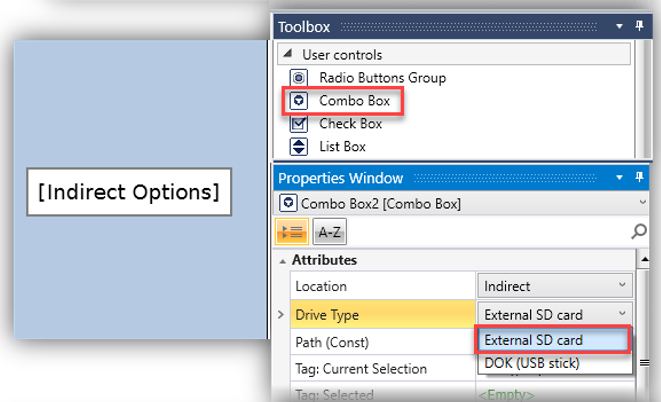Select the Radio Buttons Group control icon
661x402 pixels.
(298, 78)
